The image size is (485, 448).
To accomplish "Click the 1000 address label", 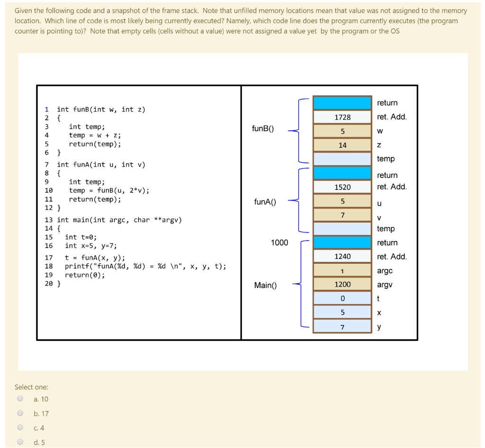I will pyautogui.click(x=279, y=242).
